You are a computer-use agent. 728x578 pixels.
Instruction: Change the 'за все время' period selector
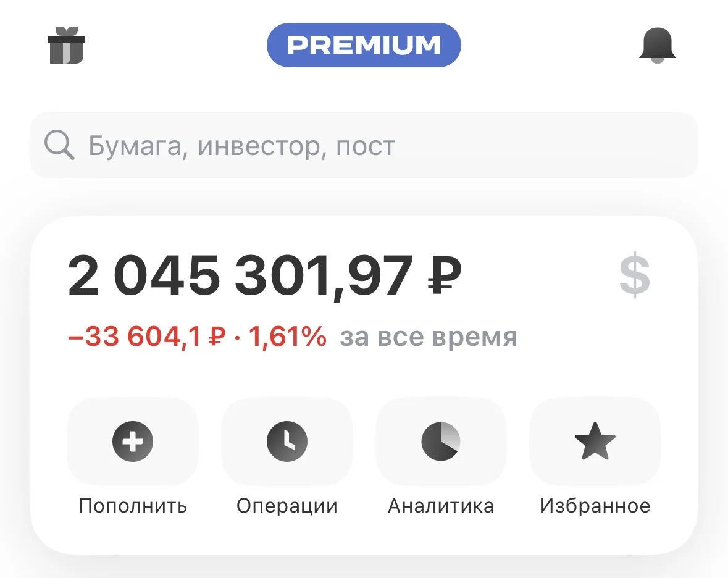pos(428,337)
